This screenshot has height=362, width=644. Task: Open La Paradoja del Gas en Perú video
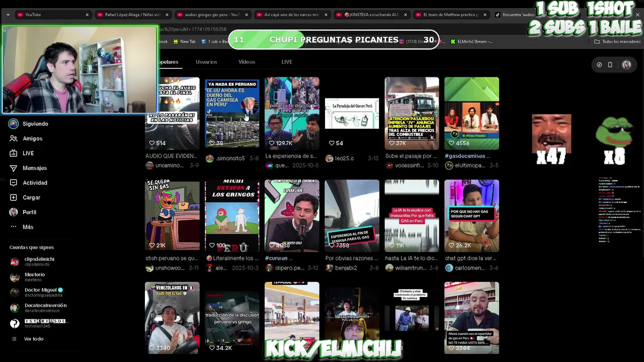[x=352, y=113]
